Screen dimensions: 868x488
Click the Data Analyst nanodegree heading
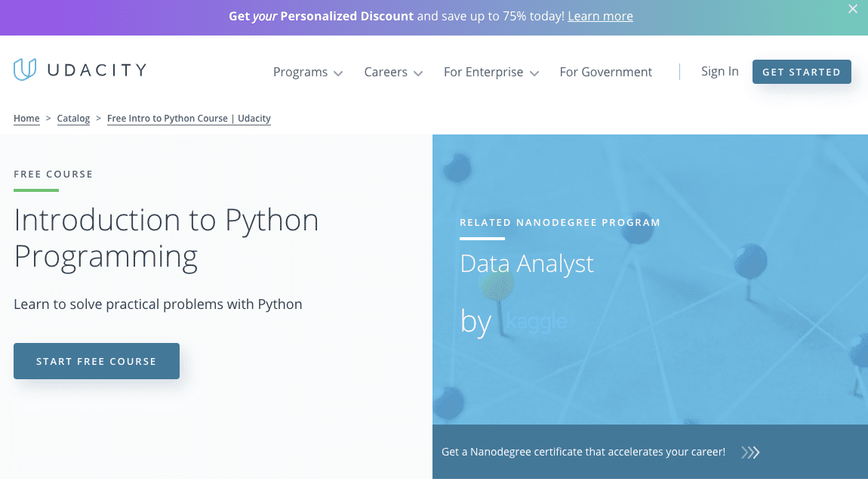[527, 264]
